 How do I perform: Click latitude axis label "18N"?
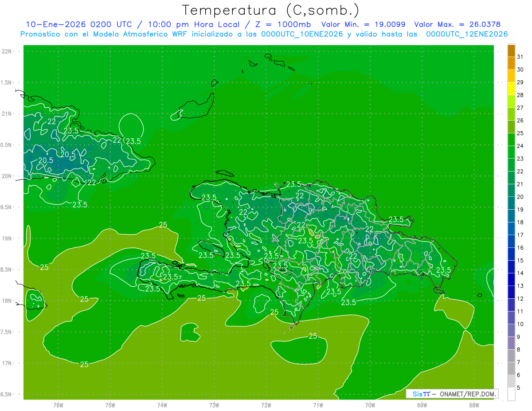7,301
